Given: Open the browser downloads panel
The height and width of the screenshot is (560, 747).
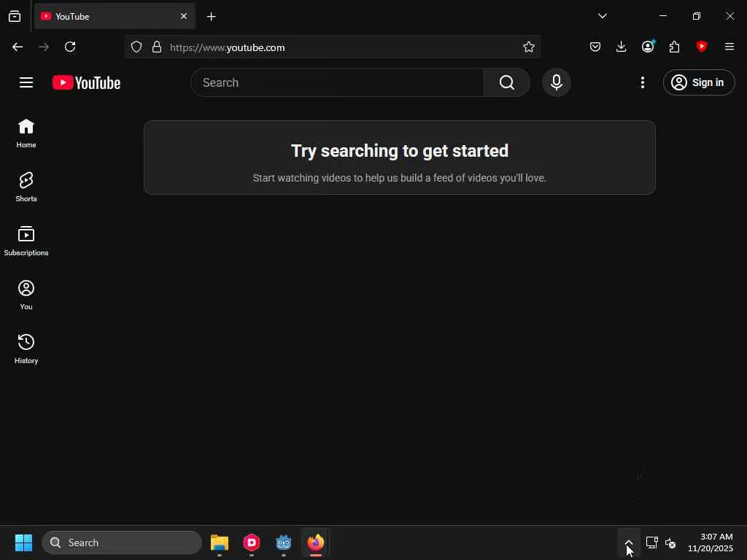Looking at the screenshot, I should tap(622, 47).
